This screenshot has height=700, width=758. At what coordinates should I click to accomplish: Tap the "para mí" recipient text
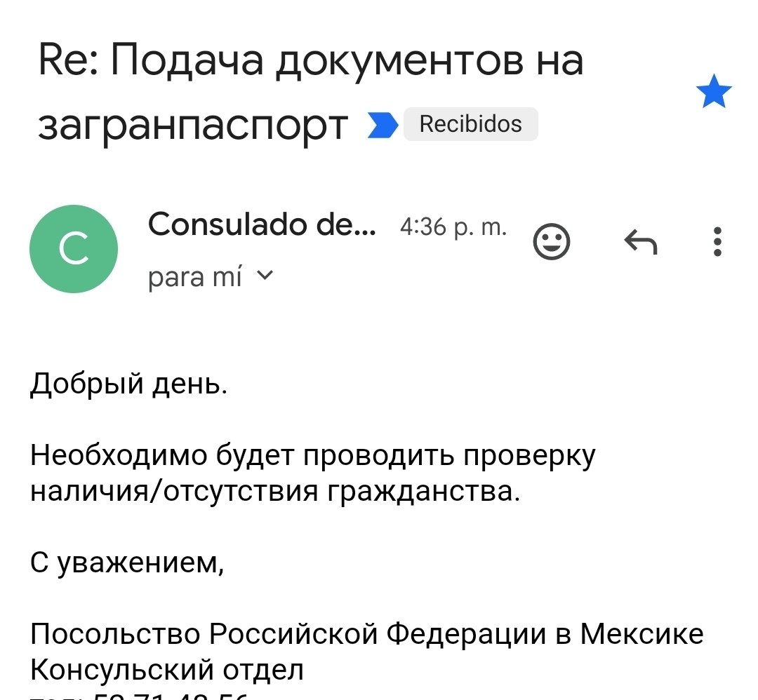194,278
